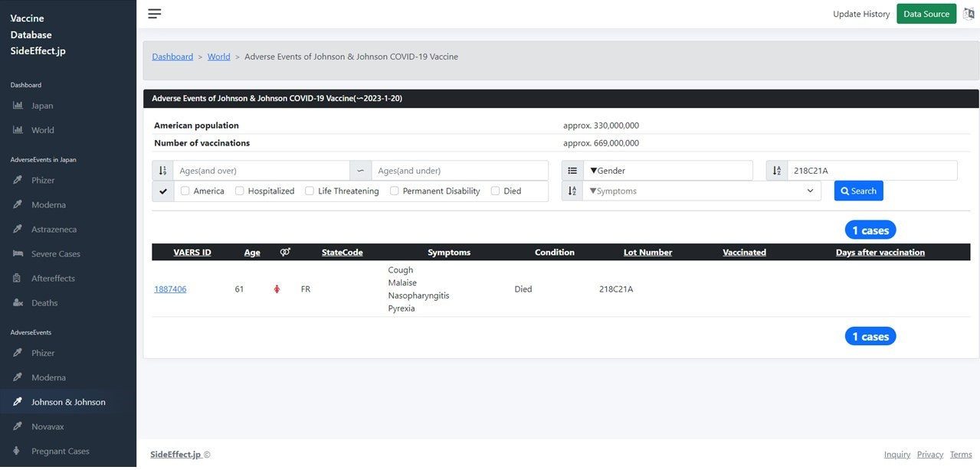Click chart icon beside World in sidebar
The width and height of the screenshot is (980, 470).
point(18,130)
